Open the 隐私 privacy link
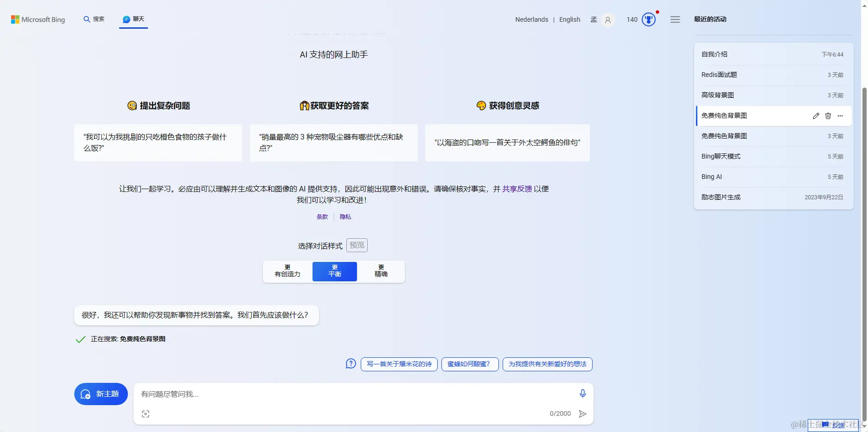This screenshot has height=432, width=868. pos(345,217)
